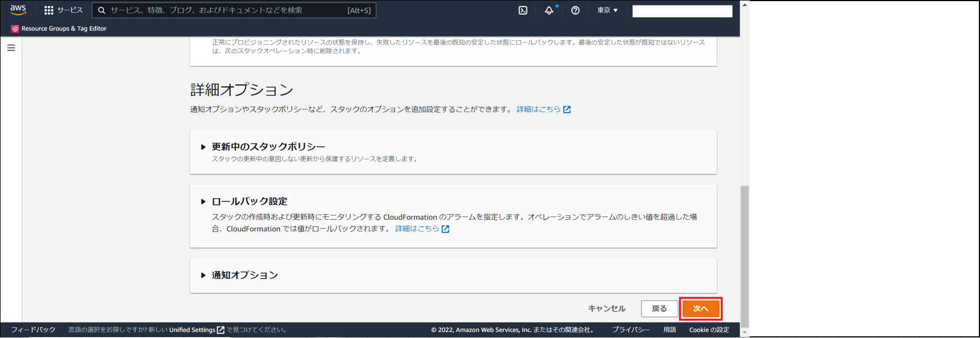The height and width of the screenshot is (338, 980).
Task: Click external link icon in ロールバック設定 section
Action: [x=445, y=229]
